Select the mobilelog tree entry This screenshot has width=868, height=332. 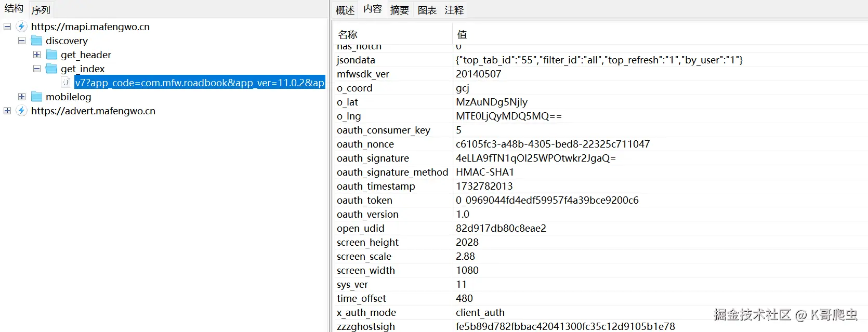(x=68, y=97)
